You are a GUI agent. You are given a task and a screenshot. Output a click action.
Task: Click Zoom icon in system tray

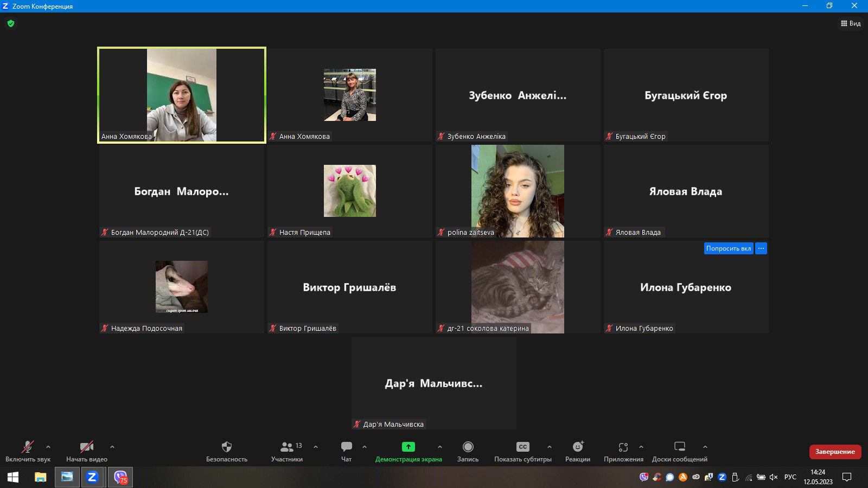(x=722, y=477)
